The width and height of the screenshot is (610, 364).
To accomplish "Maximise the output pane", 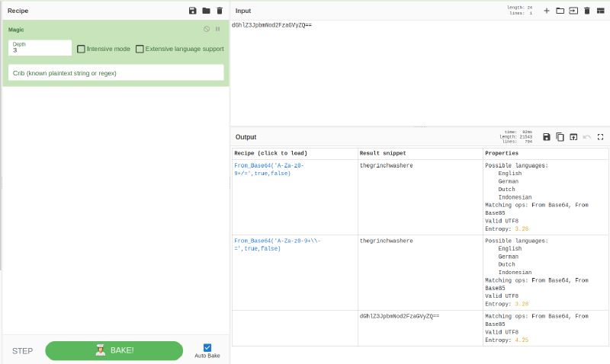I will 601,137.
